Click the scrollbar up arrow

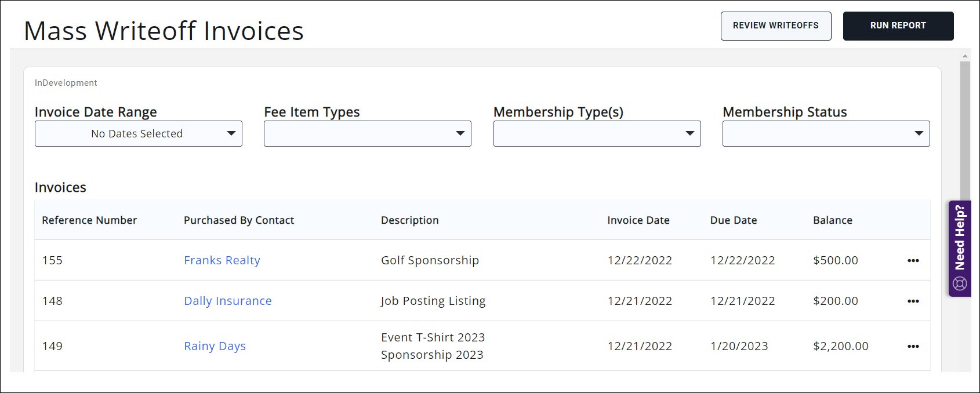(965, 56)
